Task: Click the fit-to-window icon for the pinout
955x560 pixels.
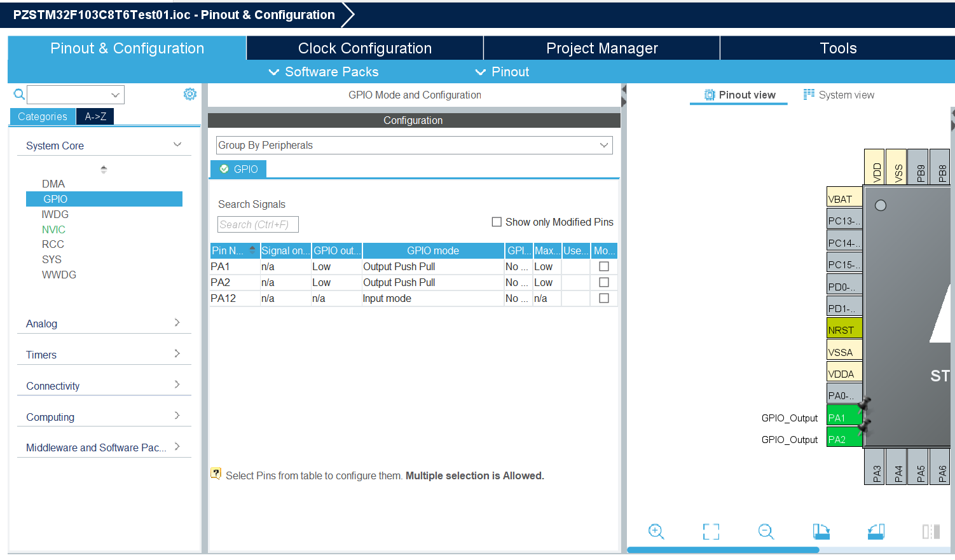Action: pos(711,531)
